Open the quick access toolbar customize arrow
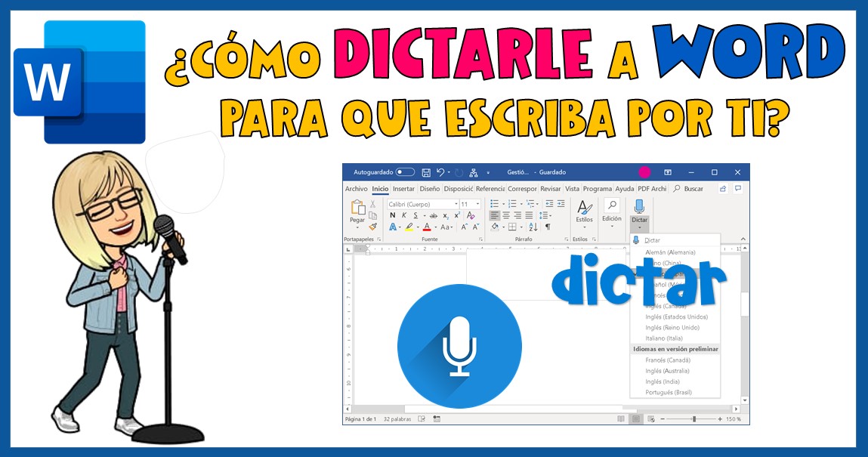Viewport: 868px width, 457px height. [x=488, y=173]
